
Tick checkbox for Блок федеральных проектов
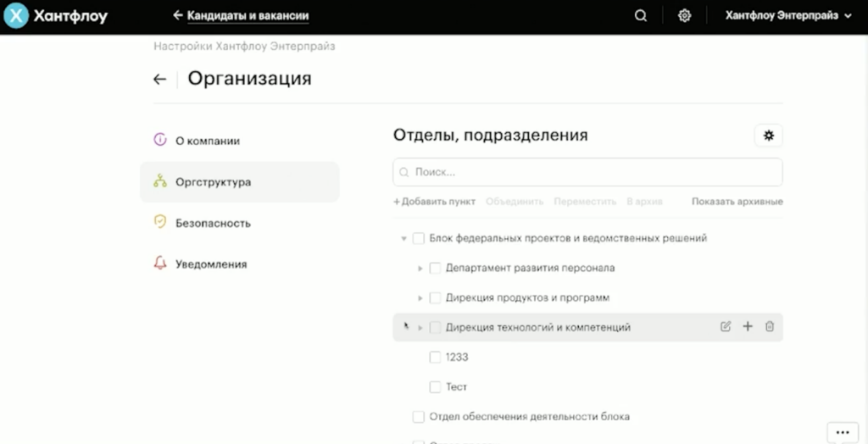click(419, 239)
